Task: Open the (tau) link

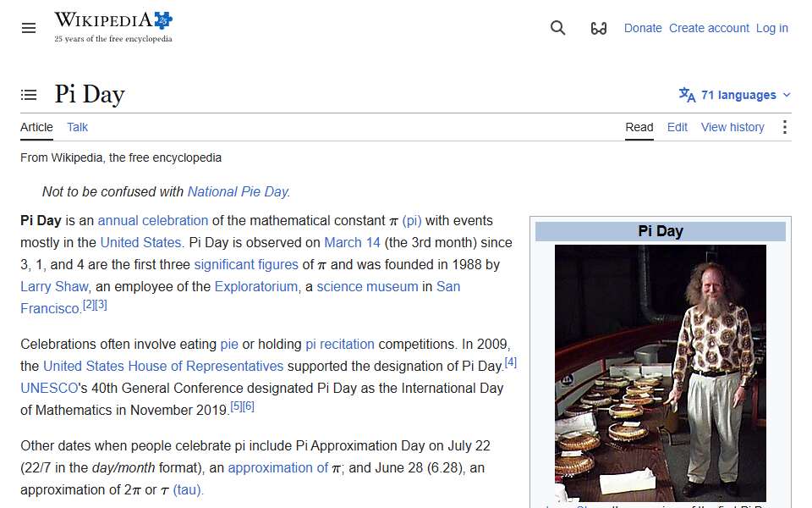Action: [x=187, y=490]
